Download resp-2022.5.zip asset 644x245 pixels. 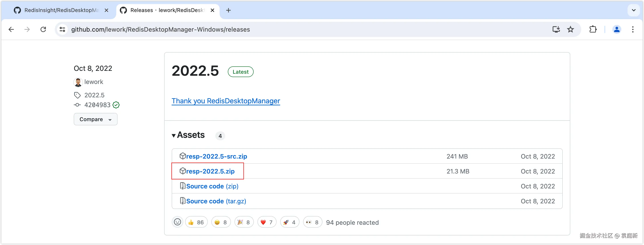[210, 171]
